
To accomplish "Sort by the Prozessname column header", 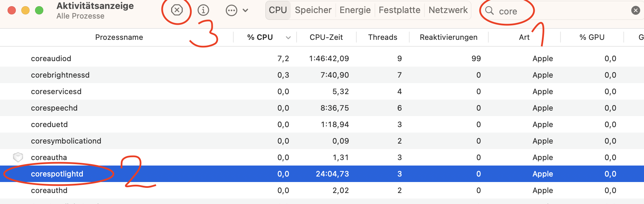I will pyautogui.click(x=119, y=37).
